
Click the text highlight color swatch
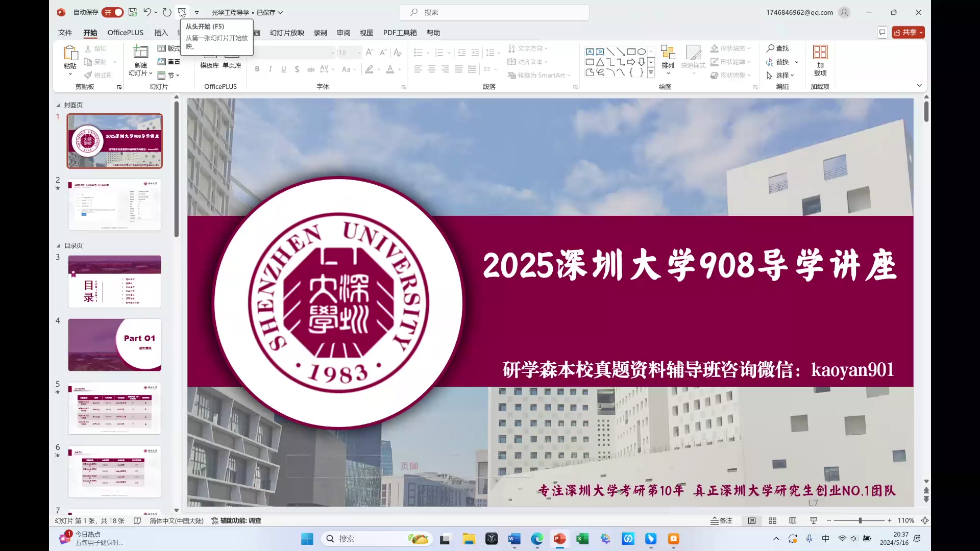tap(369, 69)
